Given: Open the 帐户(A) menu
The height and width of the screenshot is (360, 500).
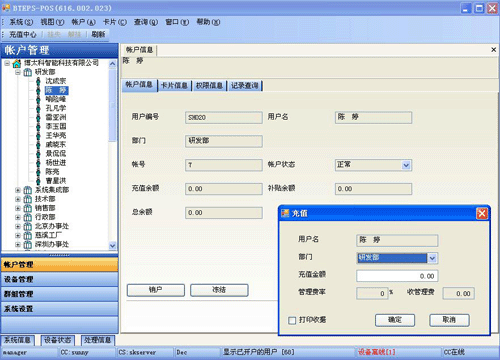Looking at the screenshot, I should tap(83, 22).
